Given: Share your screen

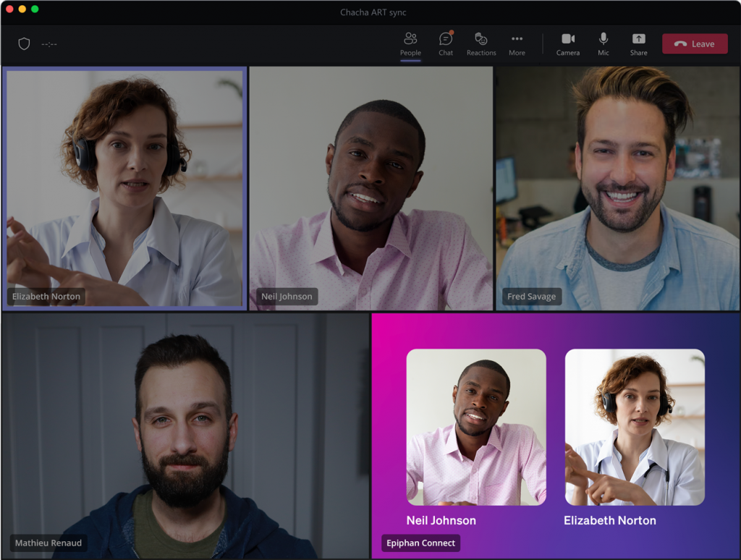Looking at the screenshot, I should click(638, 43).
